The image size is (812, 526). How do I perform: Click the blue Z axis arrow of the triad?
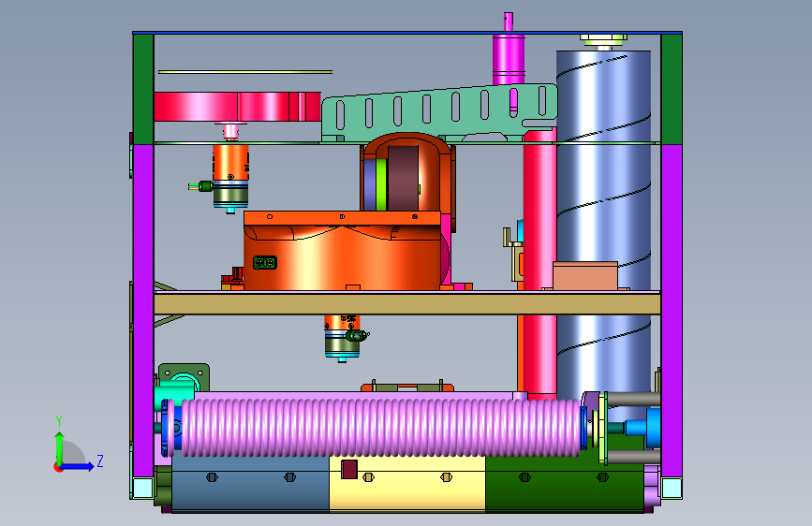click(x=78, y=466)
